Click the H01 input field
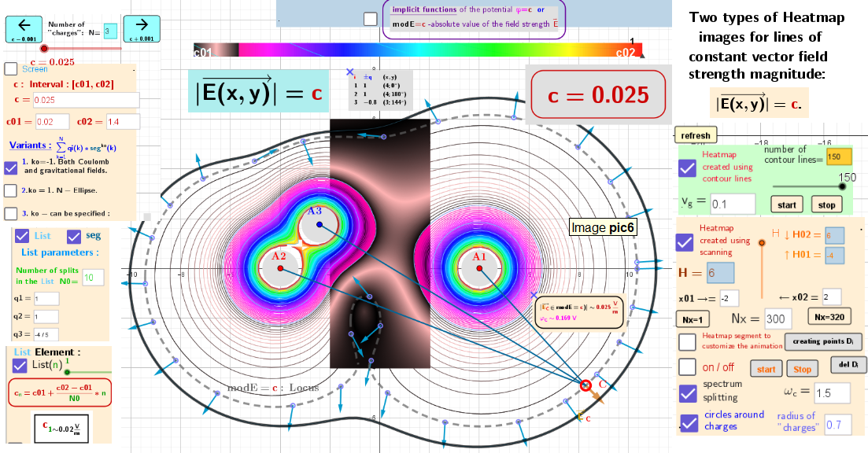868x453 pixels. 835,255
